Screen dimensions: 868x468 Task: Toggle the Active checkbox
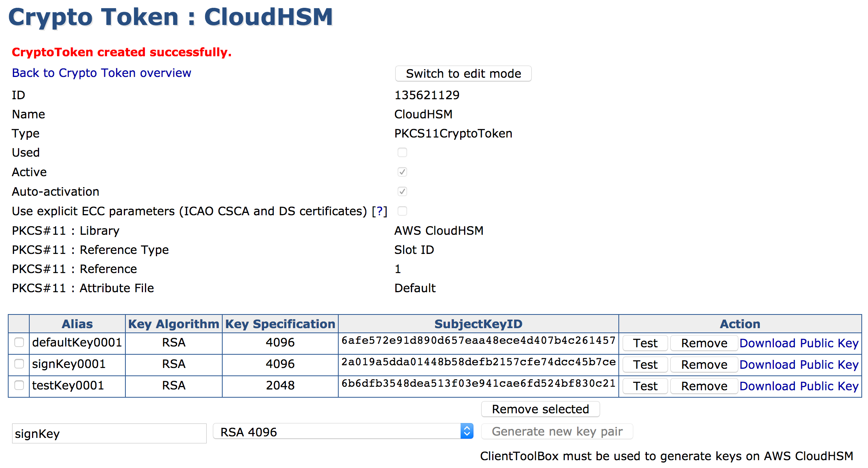402,172
